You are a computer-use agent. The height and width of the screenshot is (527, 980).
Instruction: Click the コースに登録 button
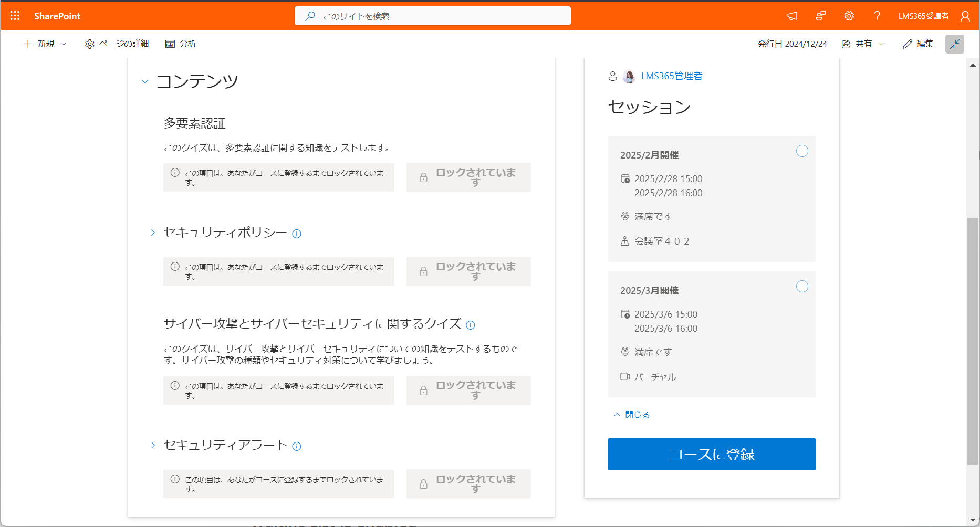[712, 455]
